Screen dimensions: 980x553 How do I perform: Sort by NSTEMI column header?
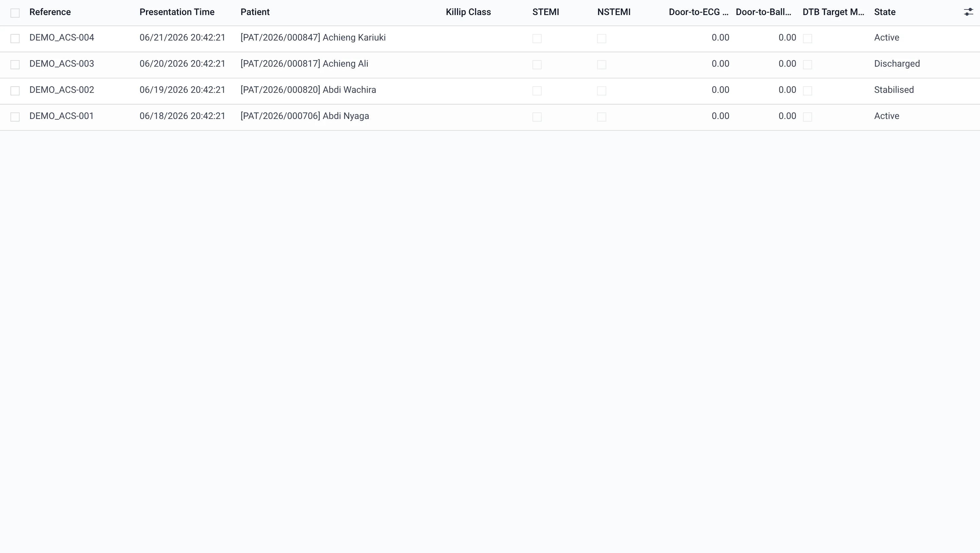click(613, 12)
